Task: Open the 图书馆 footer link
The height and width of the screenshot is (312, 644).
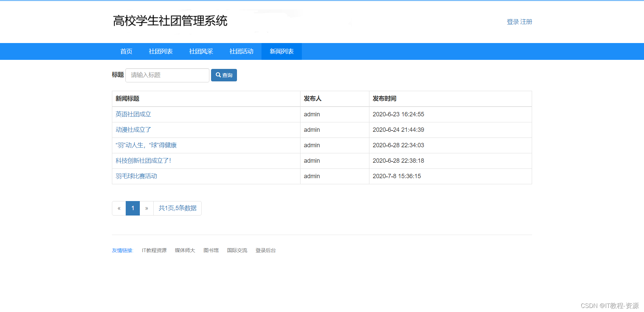Action: (211, 250)
